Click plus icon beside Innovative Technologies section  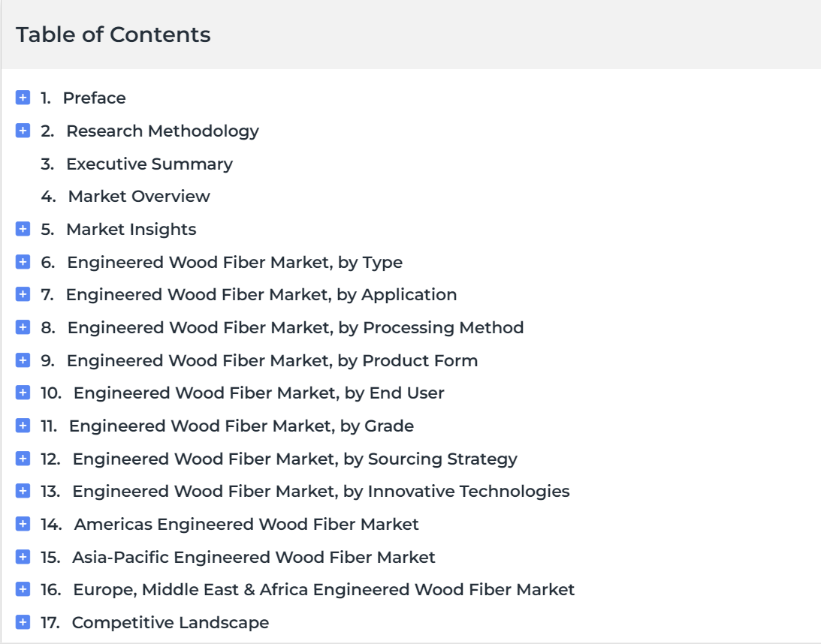pyautogui.click(x=23, y=491)
